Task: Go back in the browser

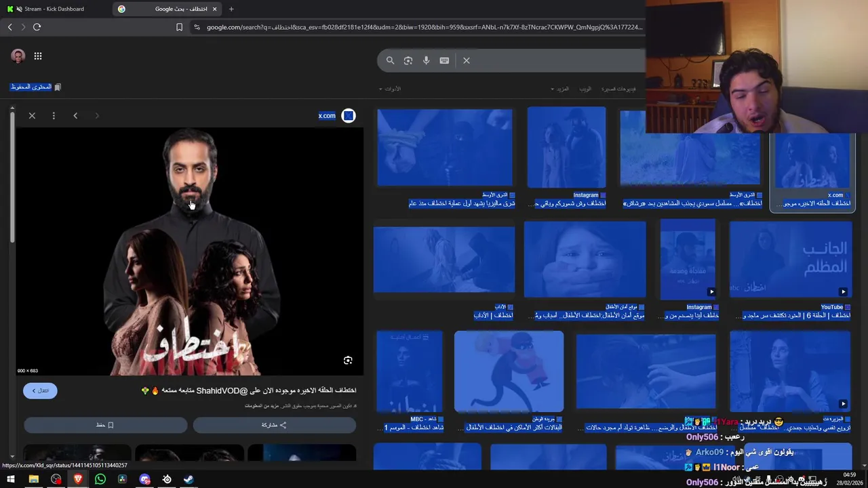Action: coord(9,27)
